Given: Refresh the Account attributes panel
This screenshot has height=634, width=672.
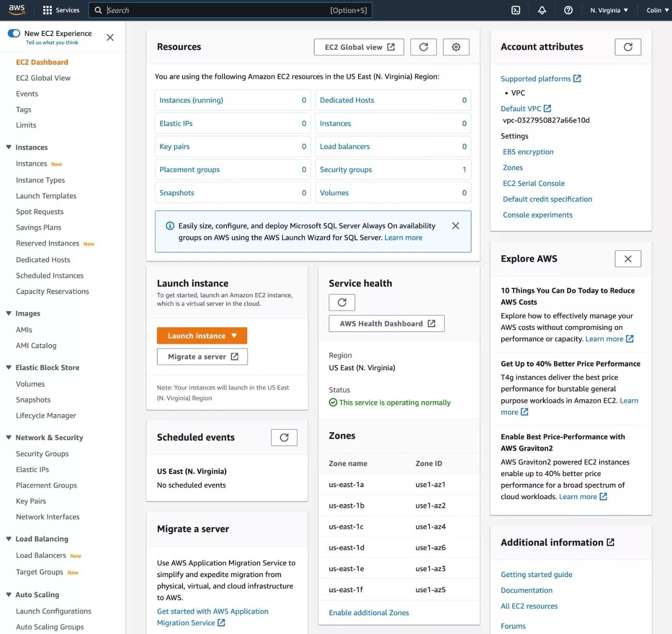Looking at the screenshot, I should pyautogui.click(x=628, y=47).
